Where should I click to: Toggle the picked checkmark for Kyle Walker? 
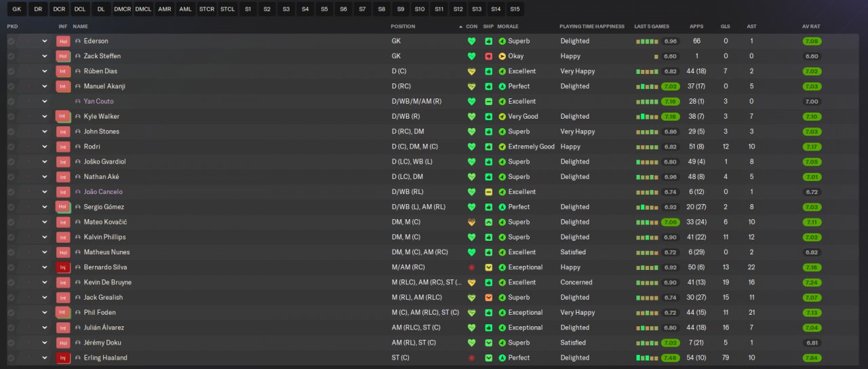coord(11,117)
